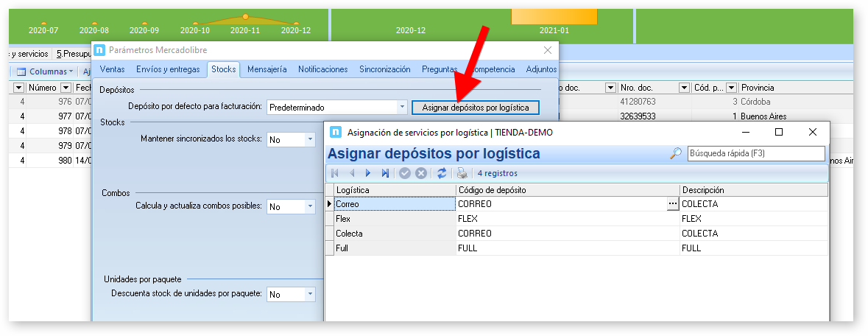Switch to the Mensajería tab

point(267,69)
